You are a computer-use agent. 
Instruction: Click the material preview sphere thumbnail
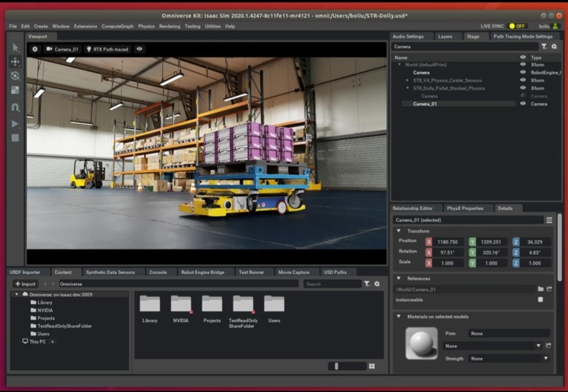click(421, 343)
